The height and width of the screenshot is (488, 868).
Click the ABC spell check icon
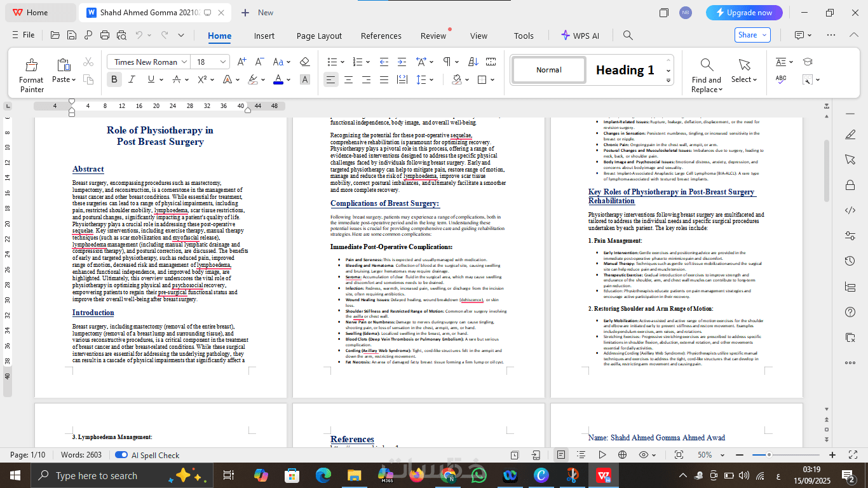781,79
